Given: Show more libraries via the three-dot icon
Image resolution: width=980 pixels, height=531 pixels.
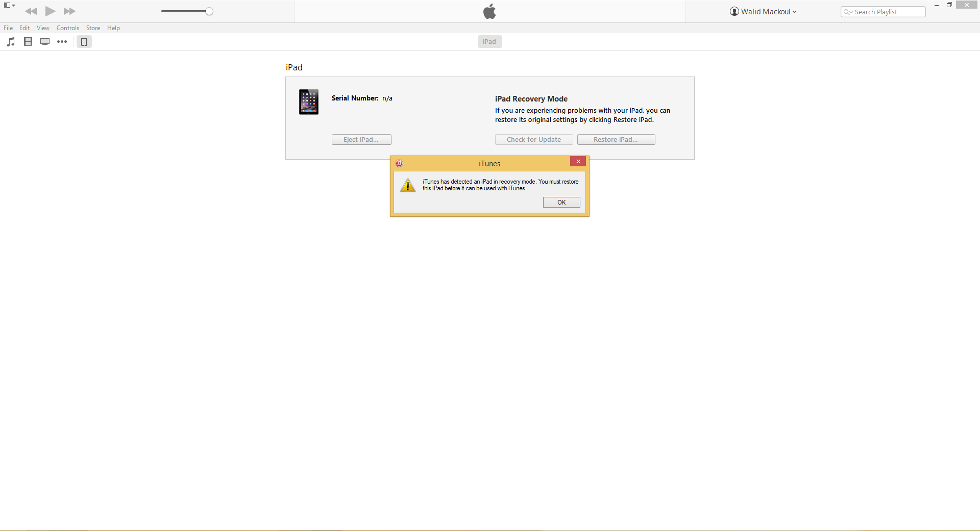Looking at the screenshot, I should coord(62,42).
